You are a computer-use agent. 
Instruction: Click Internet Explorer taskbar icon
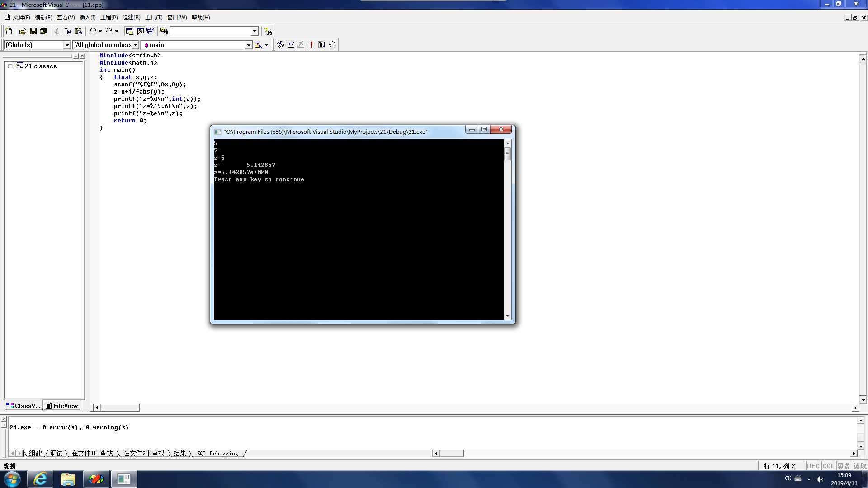coord(40,479)
